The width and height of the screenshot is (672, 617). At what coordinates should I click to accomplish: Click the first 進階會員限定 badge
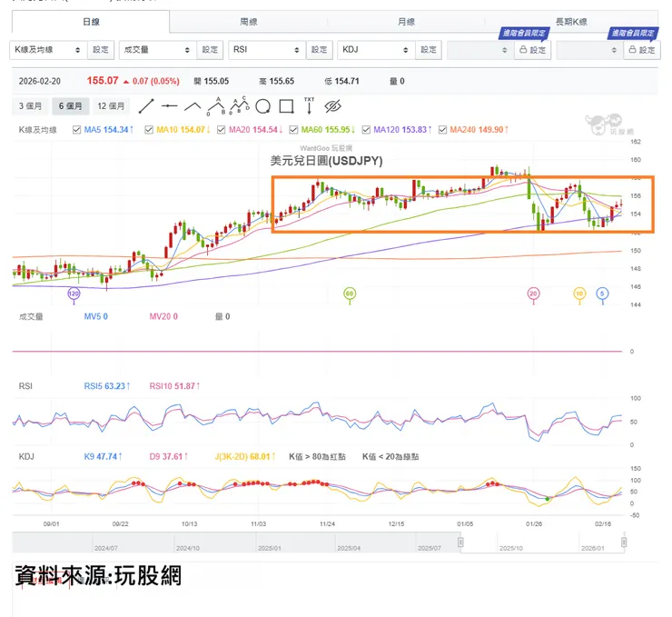point(523,33)
